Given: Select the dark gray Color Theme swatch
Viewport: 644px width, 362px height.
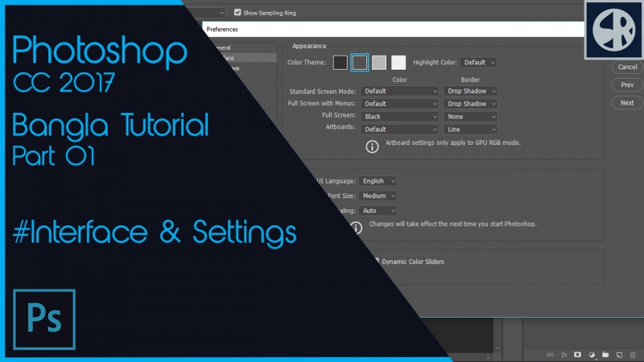Looking at the screenshot, I should click(x=359, y=63).
